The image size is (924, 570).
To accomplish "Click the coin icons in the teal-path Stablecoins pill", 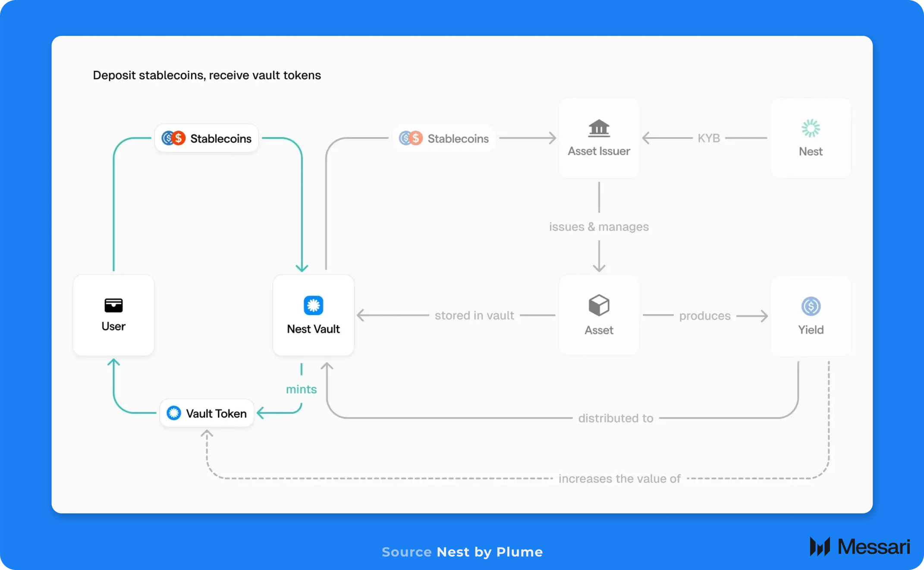I will pyautogui.click(x=173, y=138).
